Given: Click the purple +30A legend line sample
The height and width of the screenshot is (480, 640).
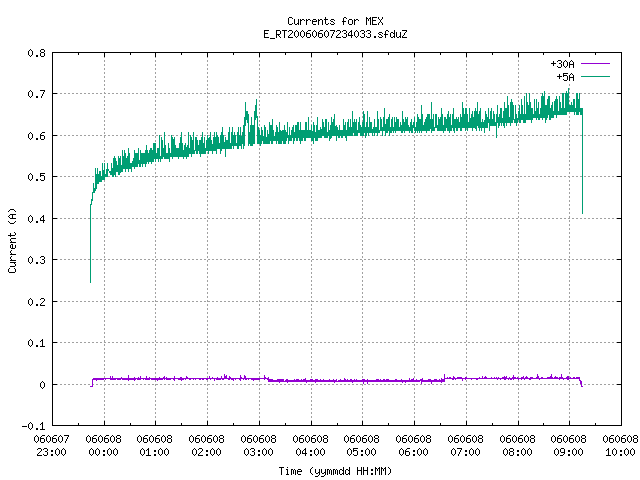Looking at the screenshot, I should coord(596,64).
